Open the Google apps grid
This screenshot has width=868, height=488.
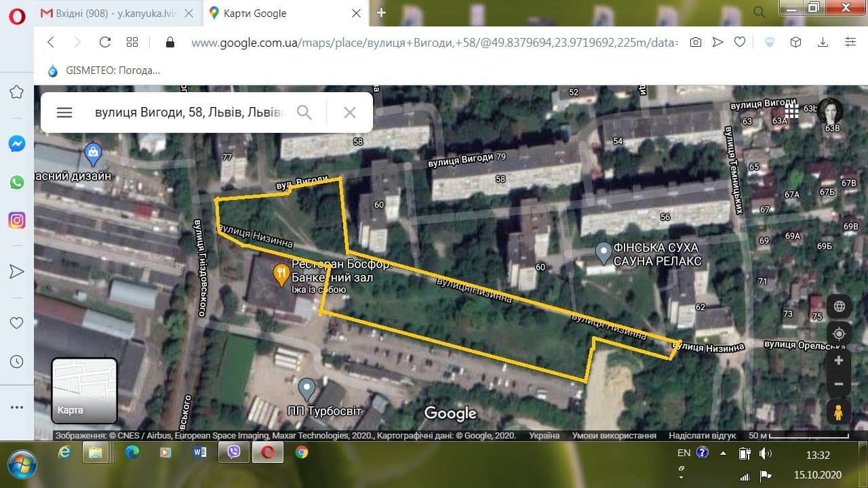791,110
